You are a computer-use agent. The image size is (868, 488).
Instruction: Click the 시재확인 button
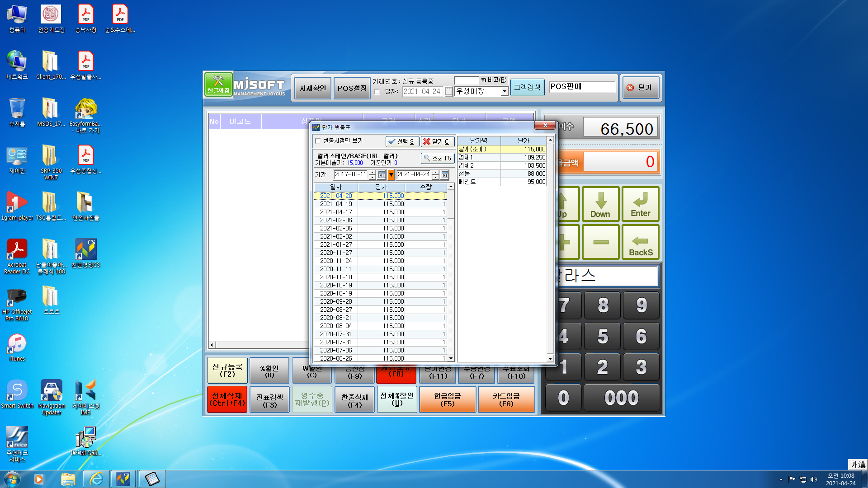tap(312, 88)
